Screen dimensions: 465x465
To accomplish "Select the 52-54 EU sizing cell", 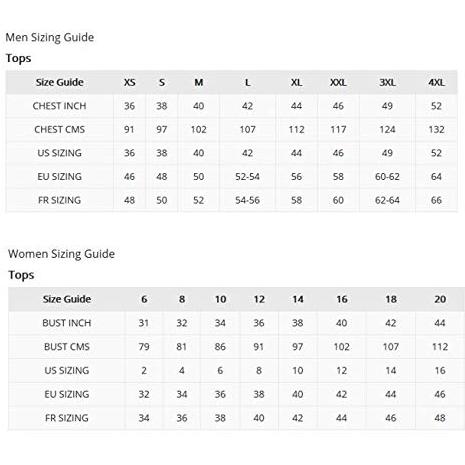I will (x=247, y=177).
